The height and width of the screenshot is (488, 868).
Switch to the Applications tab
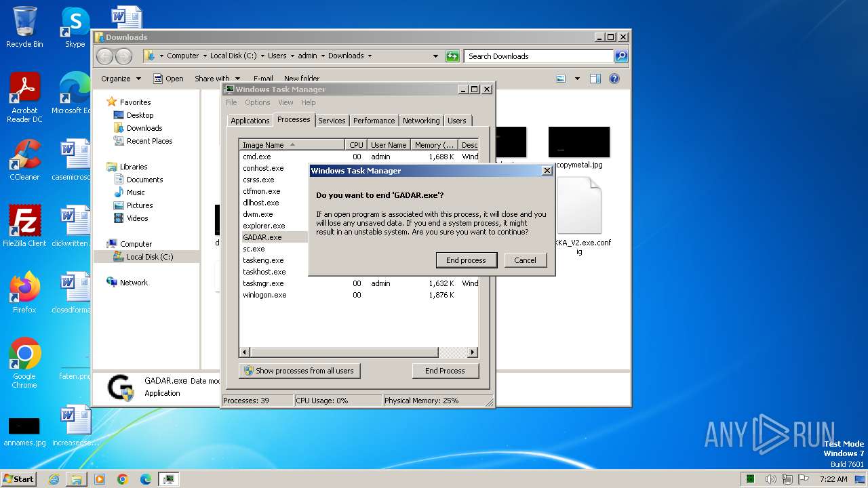(x=250, y=121)
